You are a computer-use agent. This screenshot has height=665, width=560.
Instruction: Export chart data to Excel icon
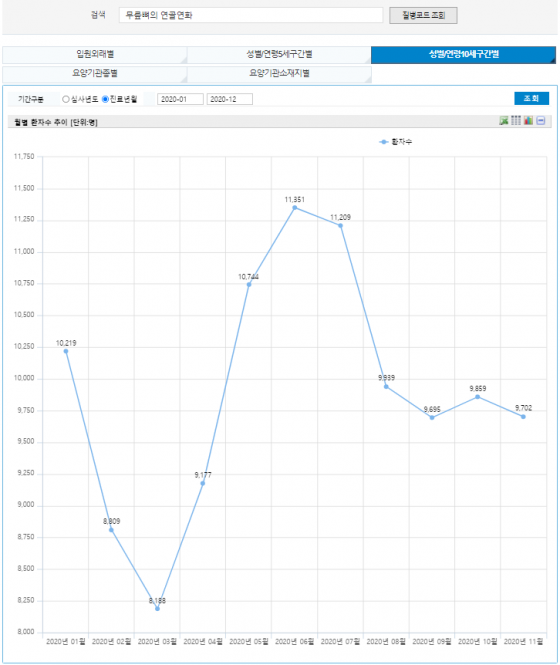tap(504, 121)
